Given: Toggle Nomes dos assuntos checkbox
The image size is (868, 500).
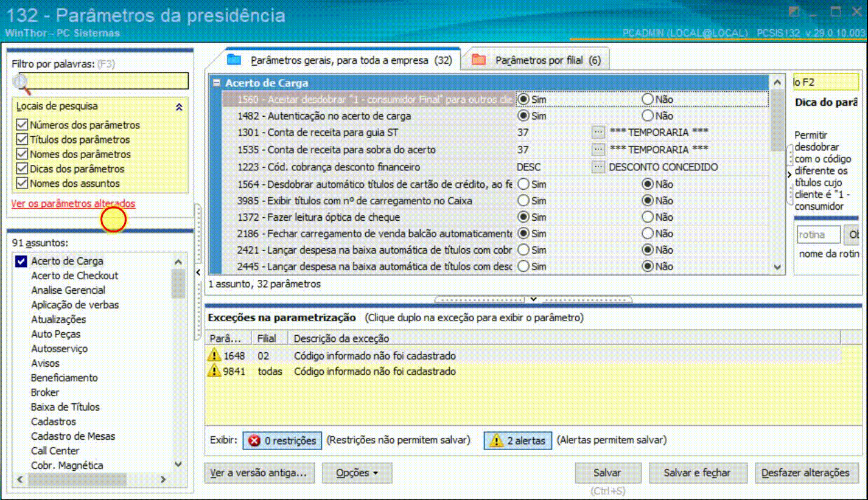Looking at the screenshot, I should [22, 183].
